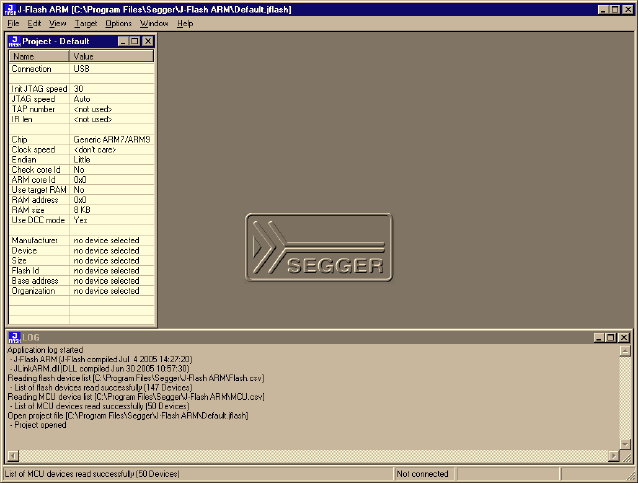Click the Open project file log line
The height and width of the screenshot is (483, 638).
coord(128,415)
